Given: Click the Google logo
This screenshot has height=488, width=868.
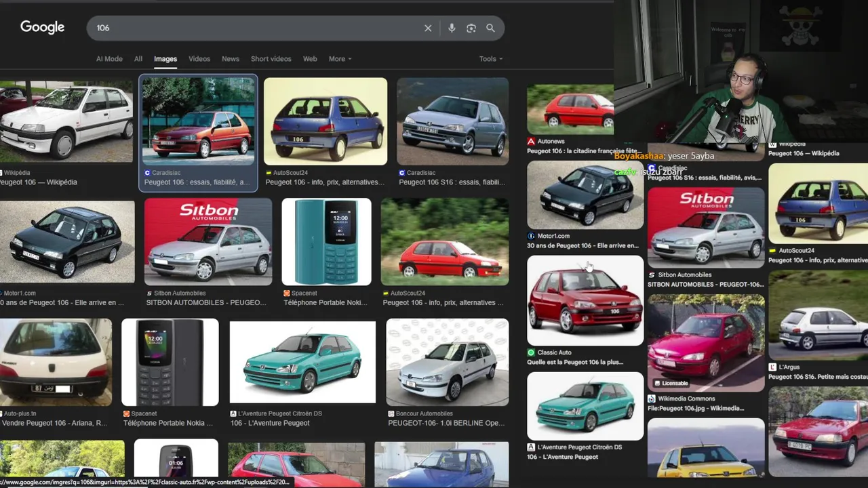Looking at the screenshot, I should 42,27.
